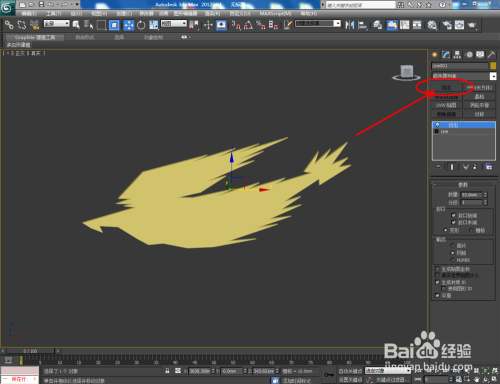The height and width of the screenshot is (384, 500).
Task: Select the Grid capping radio button
Action: coord(471,230)
